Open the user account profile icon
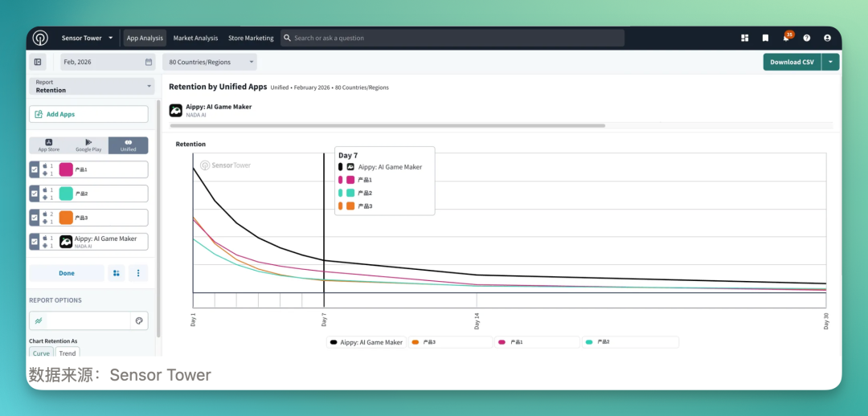Screen dimensions: 868x416 (827, 39)
